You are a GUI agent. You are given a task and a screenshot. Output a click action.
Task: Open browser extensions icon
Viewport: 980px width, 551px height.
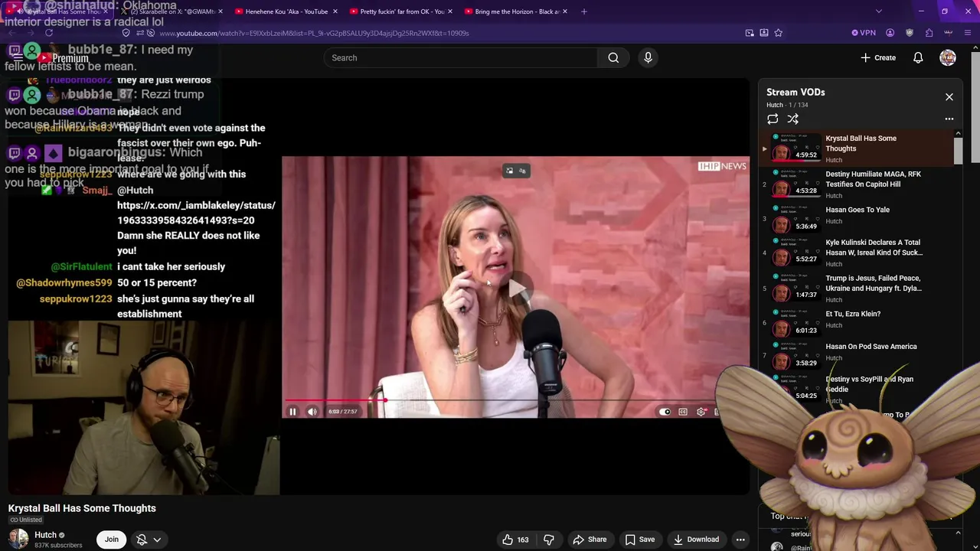point(929,33)
